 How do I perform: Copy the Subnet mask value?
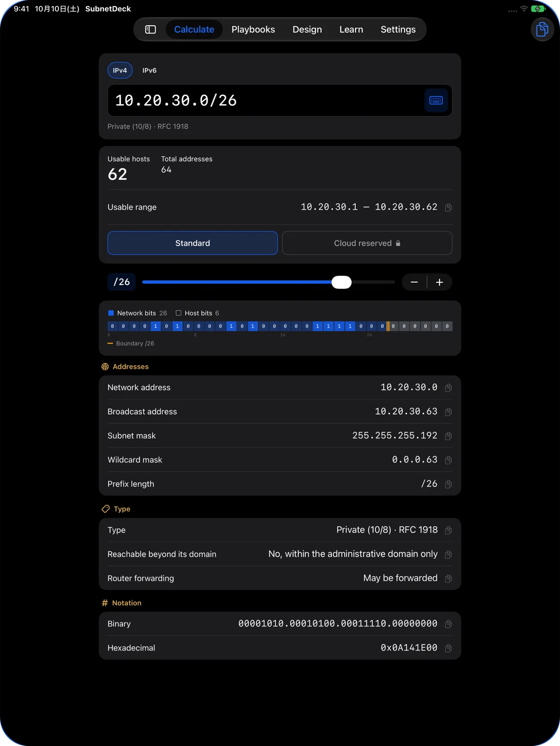click(448, 436)
